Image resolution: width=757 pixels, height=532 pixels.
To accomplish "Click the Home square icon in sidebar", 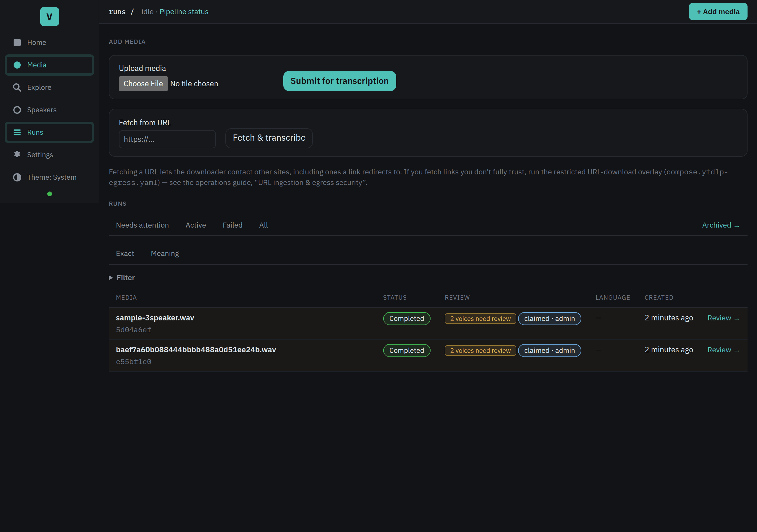I will [x=17, y=43].
